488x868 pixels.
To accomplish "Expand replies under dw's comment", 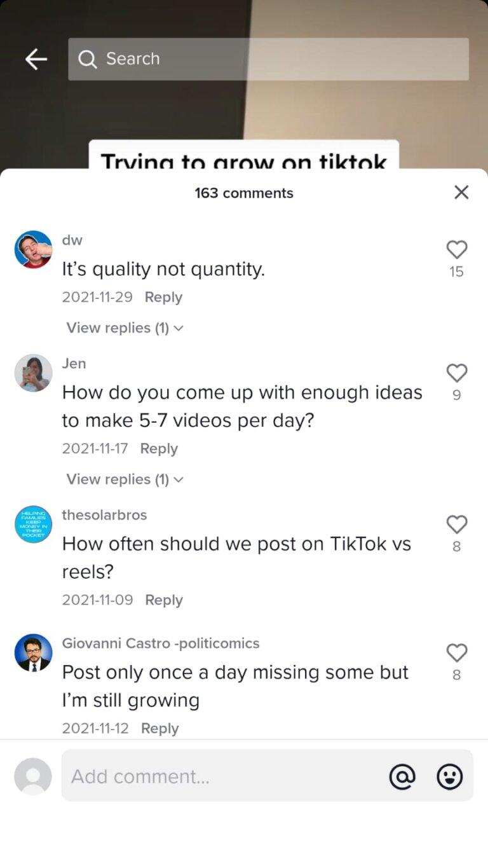I will [118, 327].
